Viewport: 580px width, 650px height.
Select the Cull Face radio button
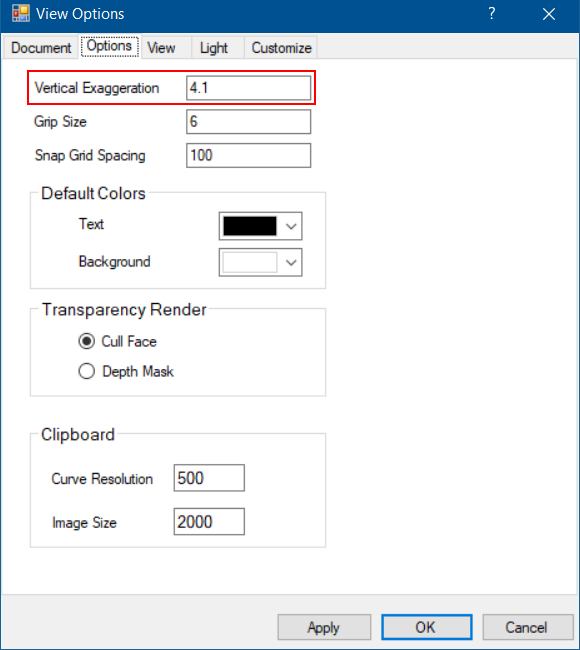tap(87, 341)
